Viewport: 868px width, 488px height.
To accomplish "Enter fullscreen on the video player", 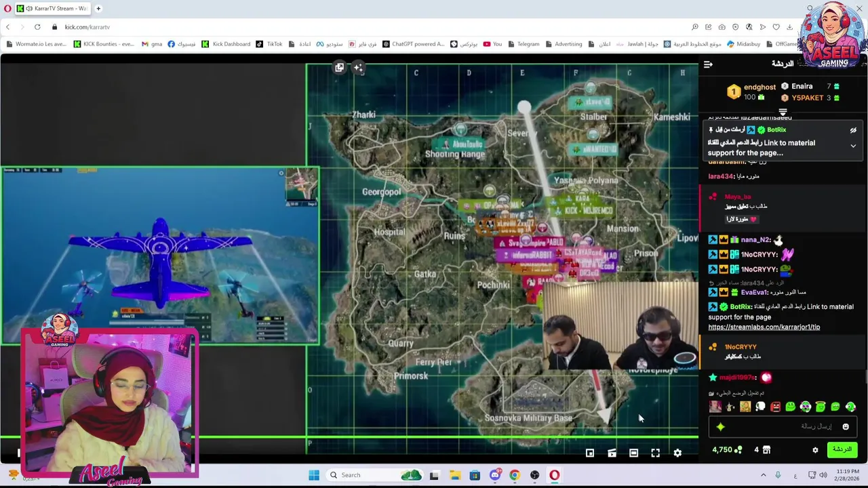I will [x=656, y=453].
